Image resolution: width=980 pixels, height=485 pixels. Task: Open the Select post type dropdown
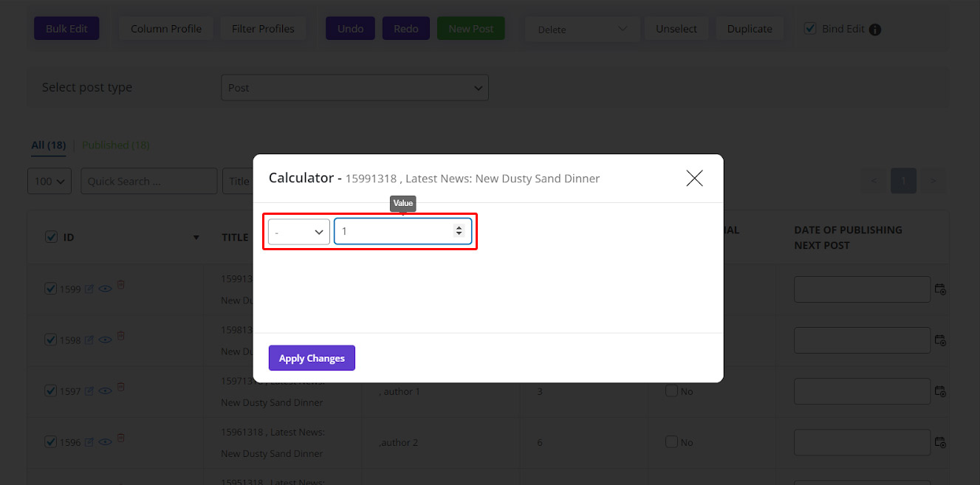coord(354,87)
